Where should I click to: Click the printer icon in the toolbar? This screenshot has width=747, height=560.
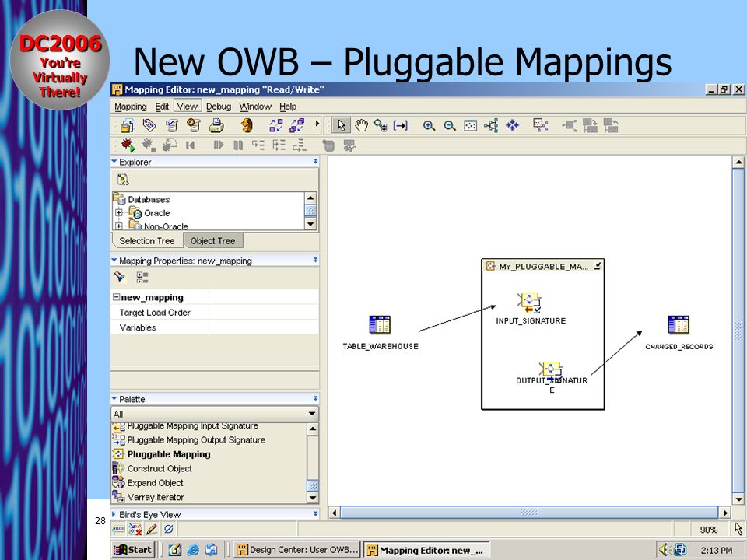(x=217, y=125)
